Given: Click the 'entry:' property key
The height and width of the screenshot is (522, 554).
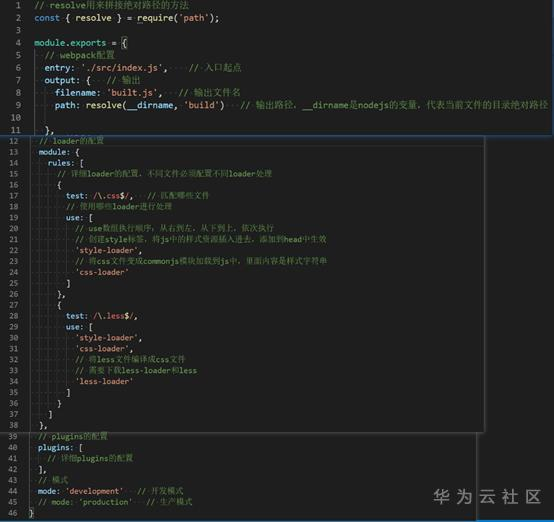Looking at the screenshot, I should [x=59, y=68].
